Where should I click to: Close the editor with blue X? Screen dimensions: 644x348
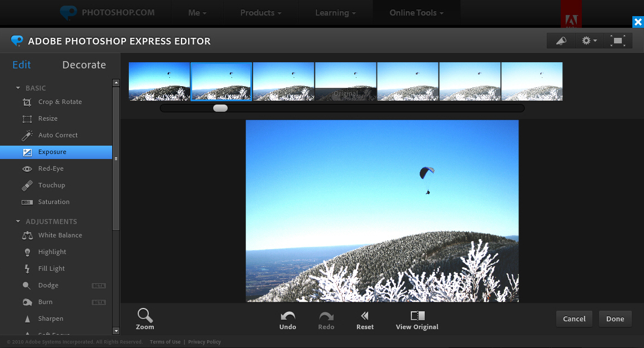(x=638, y=22)
